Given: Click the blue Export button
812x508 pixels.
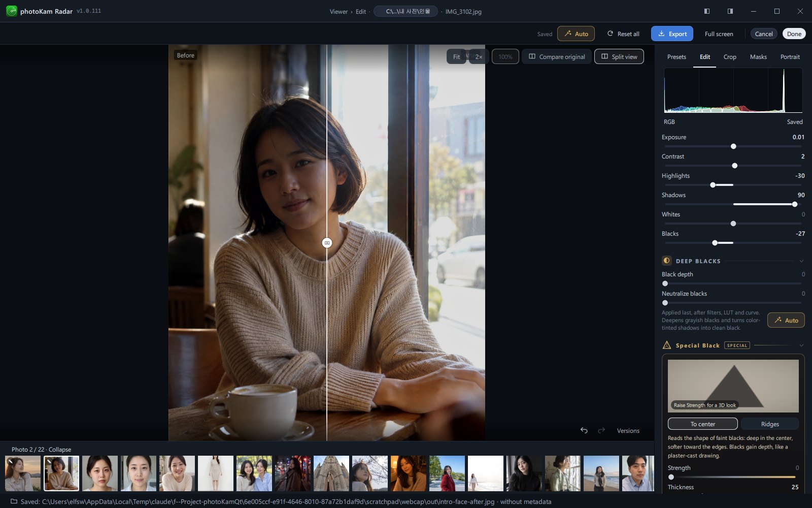Looking at the screenshot, I should pos(672,34).
